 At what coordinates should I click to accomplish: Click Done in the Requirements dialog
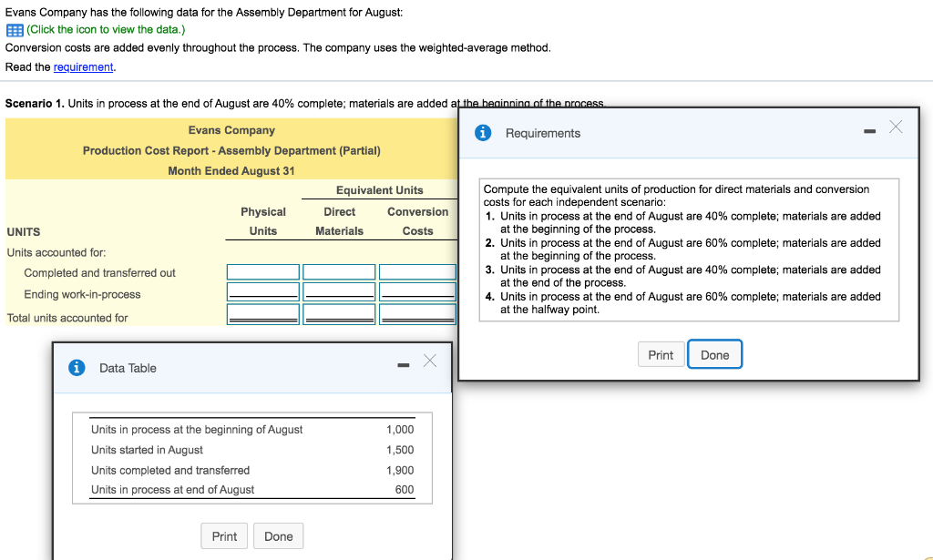[x=714, y=355]
